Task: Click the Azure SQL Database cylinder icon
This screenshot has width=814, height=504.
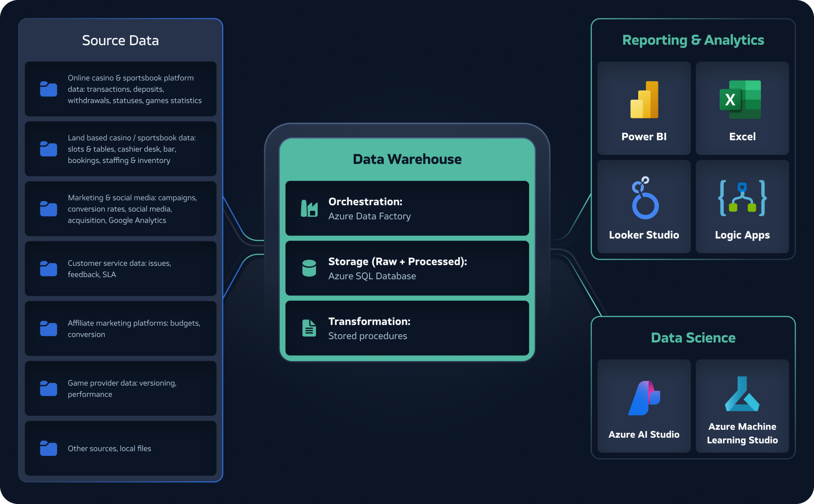Action: (309, 268)
